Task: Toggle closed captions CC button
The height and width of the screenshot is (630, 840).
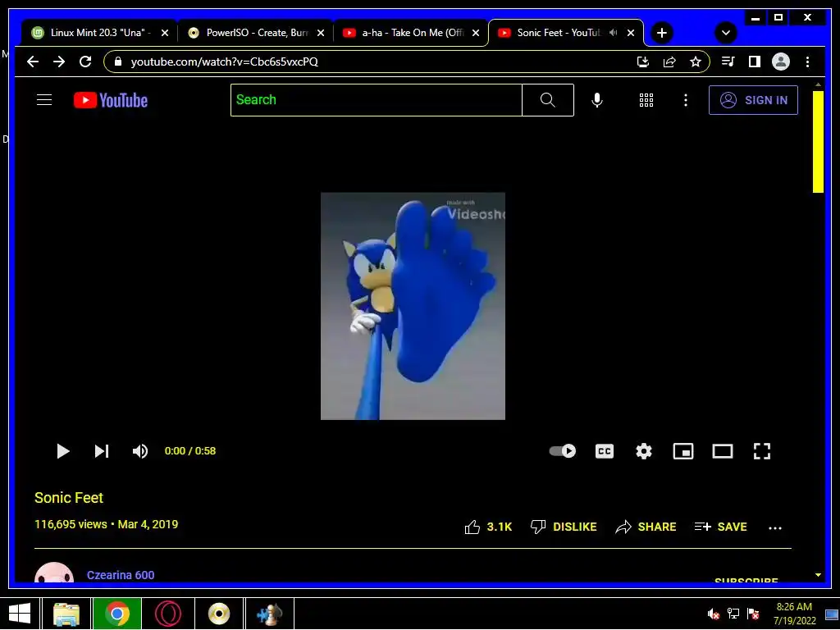Action: pos(605,451)
